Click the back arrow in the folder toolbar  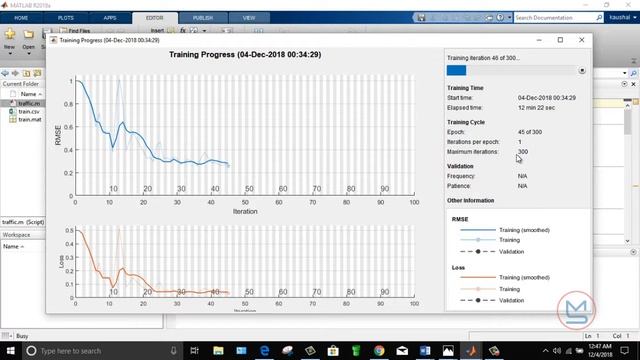point(5,73)
